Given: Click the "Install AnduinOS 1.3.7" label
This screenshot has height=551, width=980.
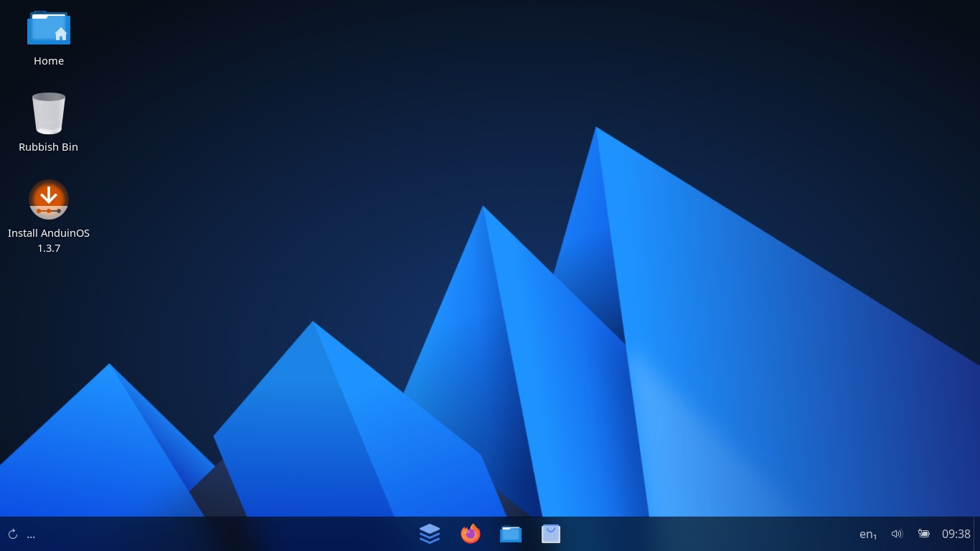Looking at the screenshot, I should [49, 240].
